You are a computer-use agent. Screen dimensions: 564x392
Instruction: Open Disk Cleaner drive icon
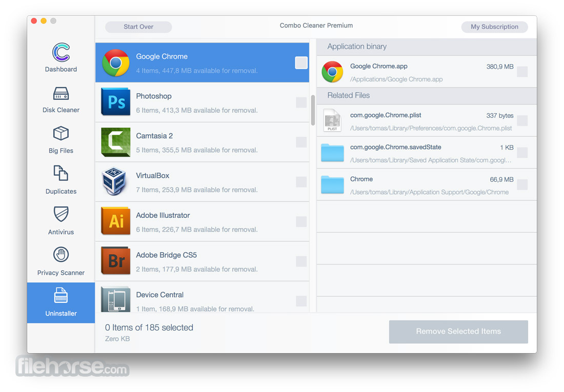click(x=61, y=93)
